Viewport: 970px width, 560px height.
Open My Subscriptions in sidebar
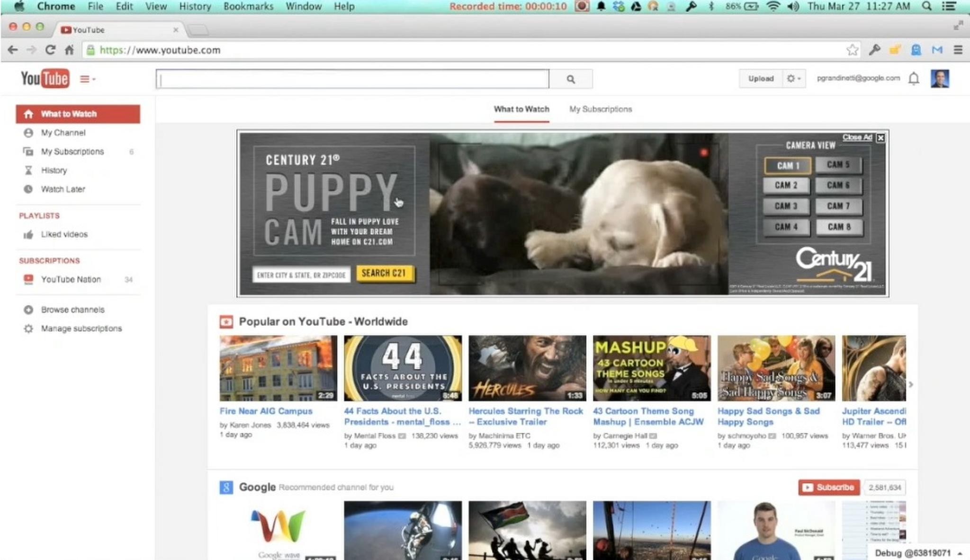pyautogui.click(x=72, y=151)
